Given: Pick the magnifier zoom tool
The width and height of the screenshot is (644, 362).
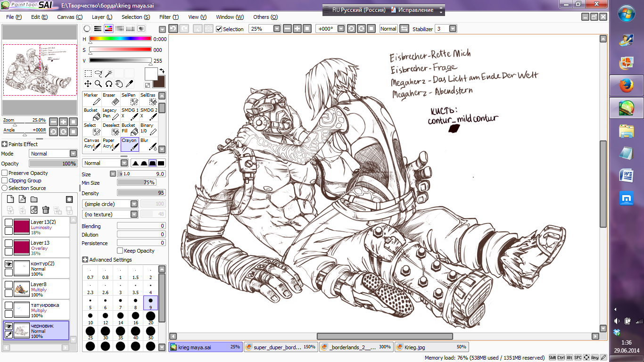Looking at the screenshot, I should pos(99,83).
